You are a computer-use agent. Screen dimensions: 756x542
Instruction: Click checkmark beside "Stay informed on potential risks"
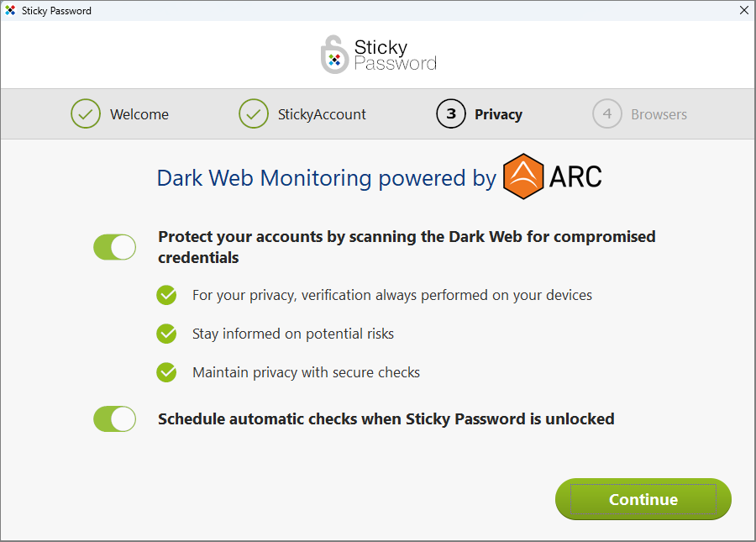pos(166,334)
